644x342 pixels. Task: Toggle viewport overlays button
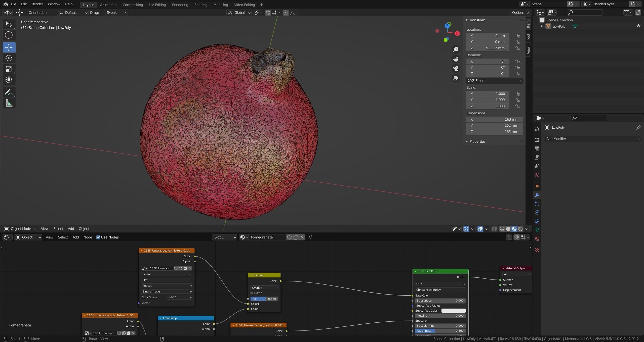tap(480, 229)
